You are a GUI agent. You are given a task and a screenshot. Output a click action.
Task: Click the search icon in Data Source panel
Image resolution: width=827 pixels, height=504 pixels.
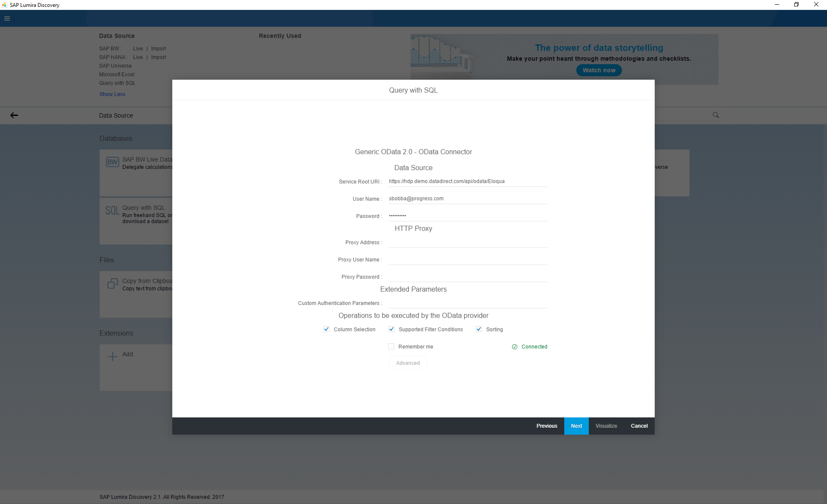(716, 115)
